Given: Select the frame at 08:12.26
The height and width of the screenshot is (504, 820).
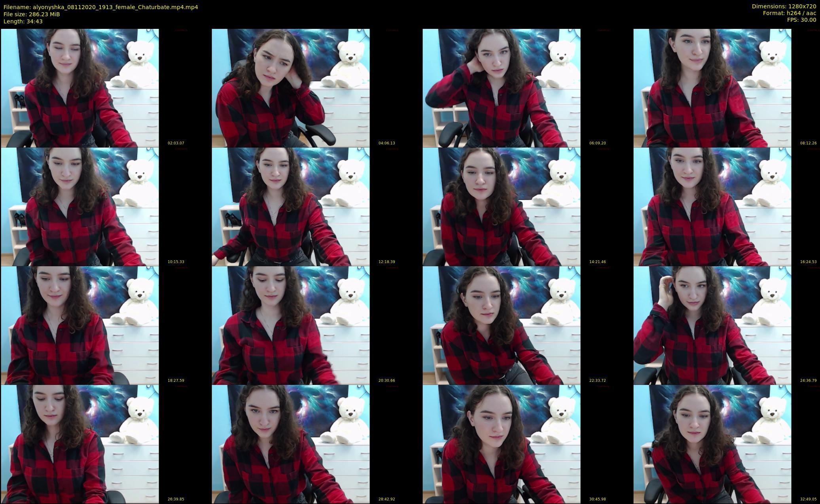Looking at the screenshot, I should [x=712, y=88].
